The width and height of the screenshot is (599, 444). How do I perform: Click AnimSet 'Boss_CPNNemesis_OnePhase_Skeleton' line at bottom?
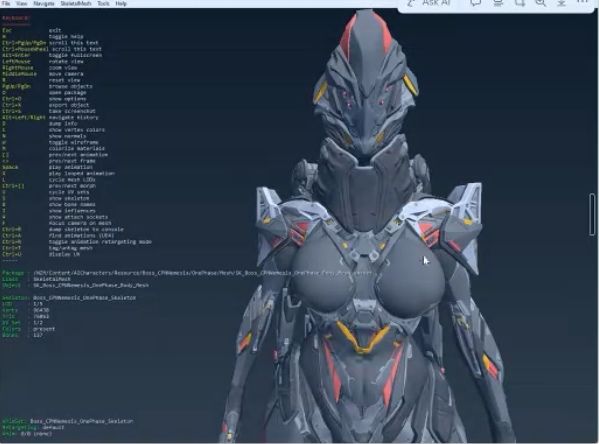(x=68, y=421)
